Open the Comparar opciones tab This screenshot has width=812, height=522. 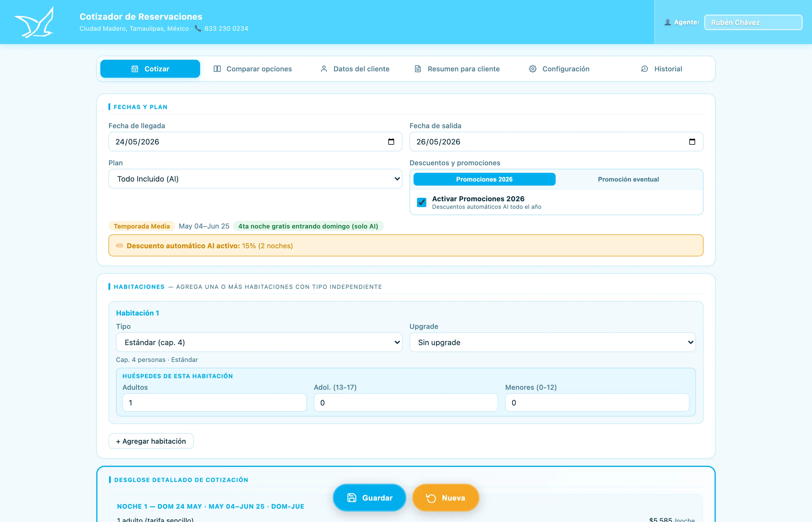(253, 69)
